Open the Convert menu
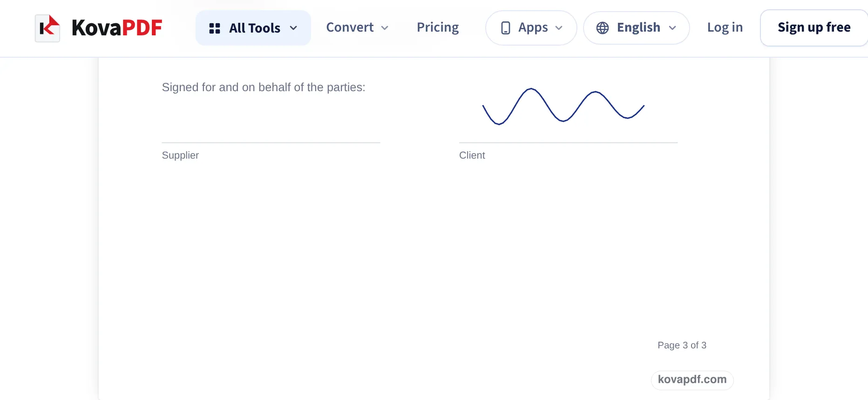This screenshot has height=400, width=868. point(357,27)
